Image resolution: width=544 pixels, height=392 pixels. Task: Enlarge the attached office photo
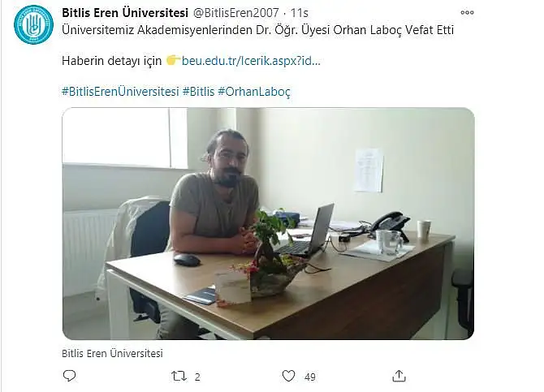[x=268, y=223]
